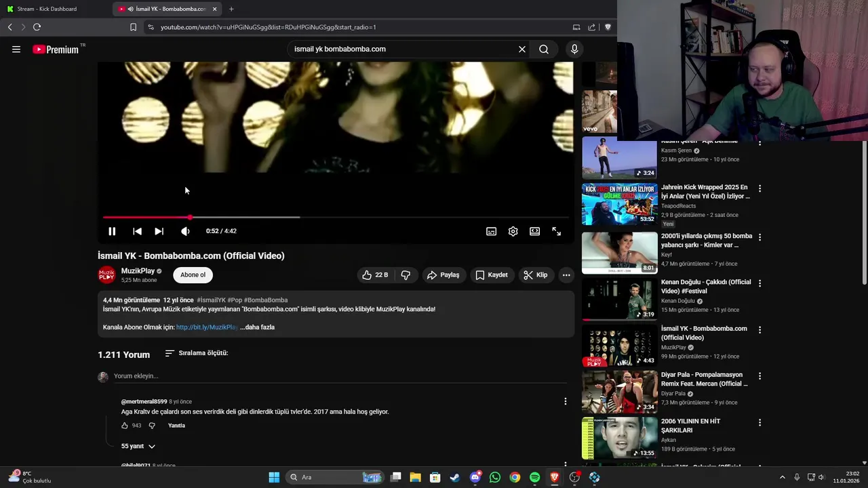
Task: Run search with the magnifier button
Action: pyautogui.click(x=544, y=49)
